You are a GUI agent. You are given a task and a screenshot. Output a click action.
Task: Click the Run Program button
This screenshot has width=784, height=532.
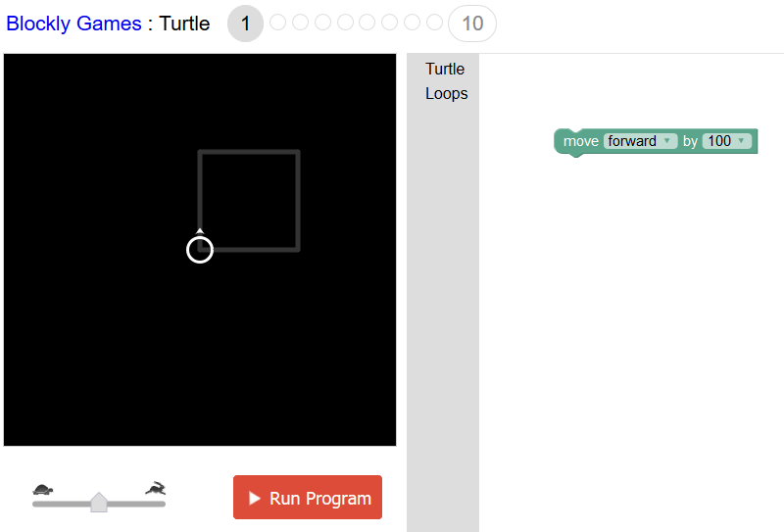(x=308, y=498)
